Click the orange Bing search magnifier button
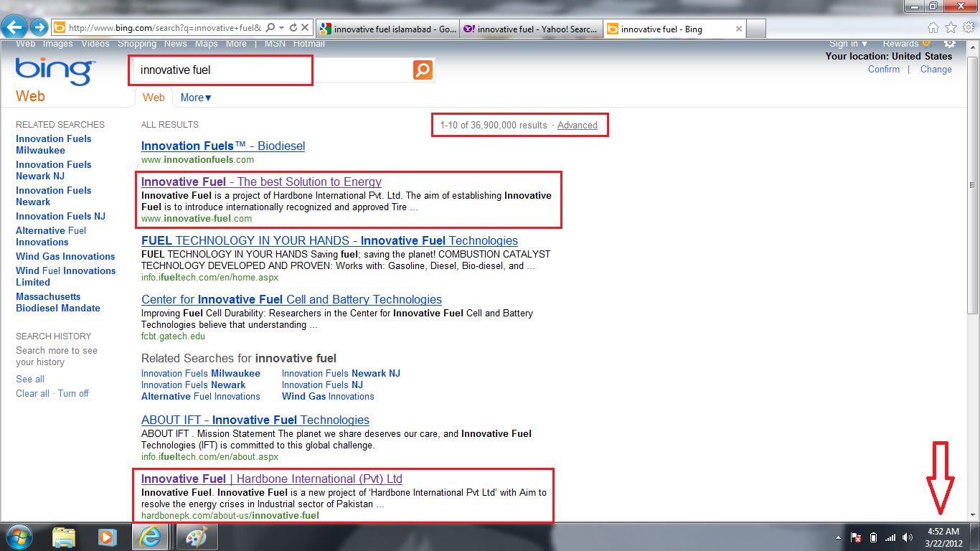The width and height of the screenshot is (980, 551). [423, 70]
